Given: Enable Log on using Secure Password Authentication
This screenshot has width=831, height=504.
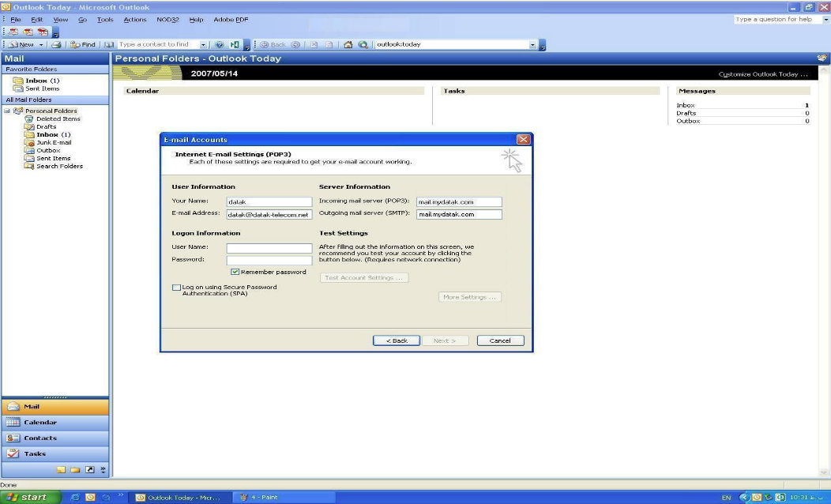Looking at the screenshot, I should [176, 288].
